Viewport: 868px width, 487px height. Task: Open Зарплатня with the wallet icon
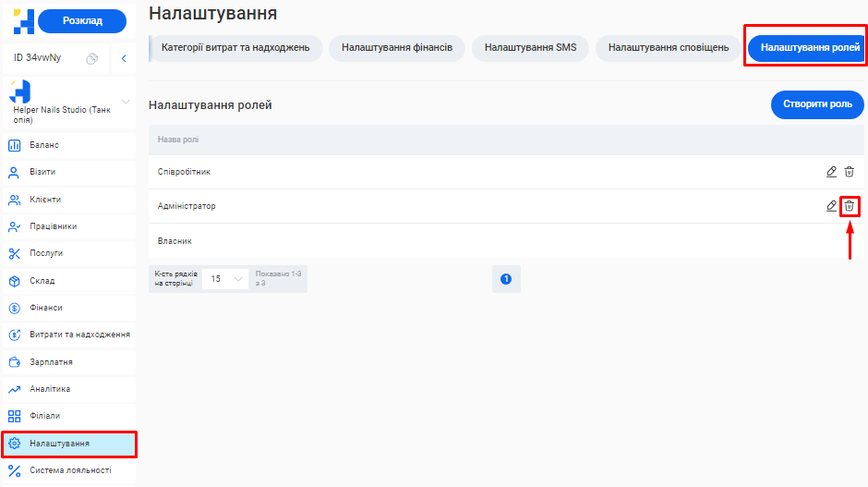51,362
